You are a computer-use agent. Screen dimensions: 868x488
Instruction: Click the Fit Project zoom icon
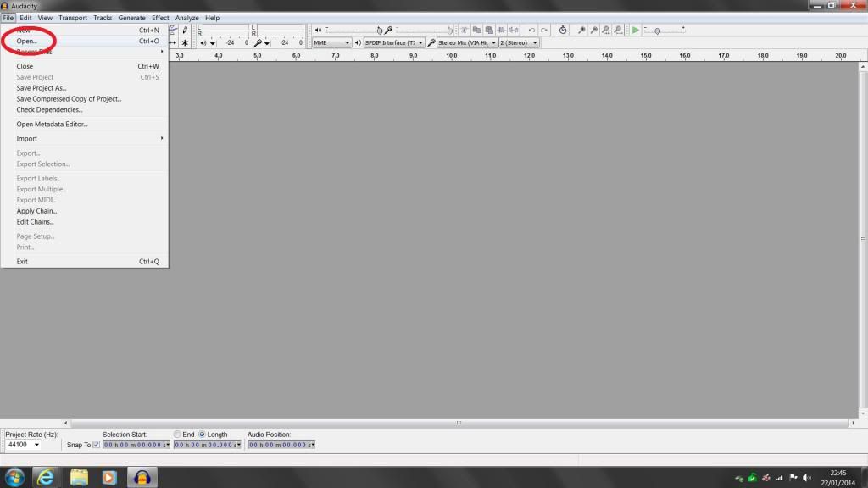618,30
